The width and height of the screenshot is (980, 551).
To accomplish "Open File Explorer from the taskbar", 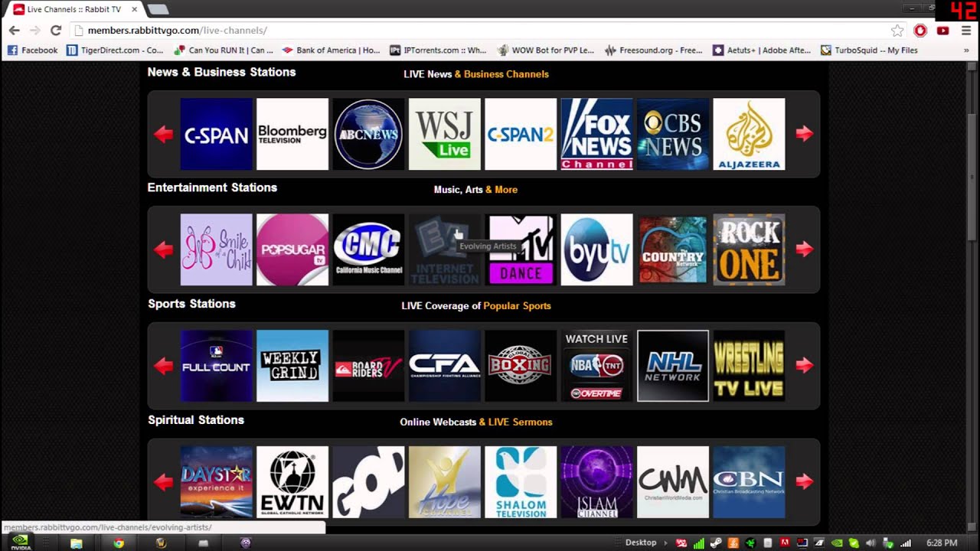I will pyautogui.click(x=77, y=543).
